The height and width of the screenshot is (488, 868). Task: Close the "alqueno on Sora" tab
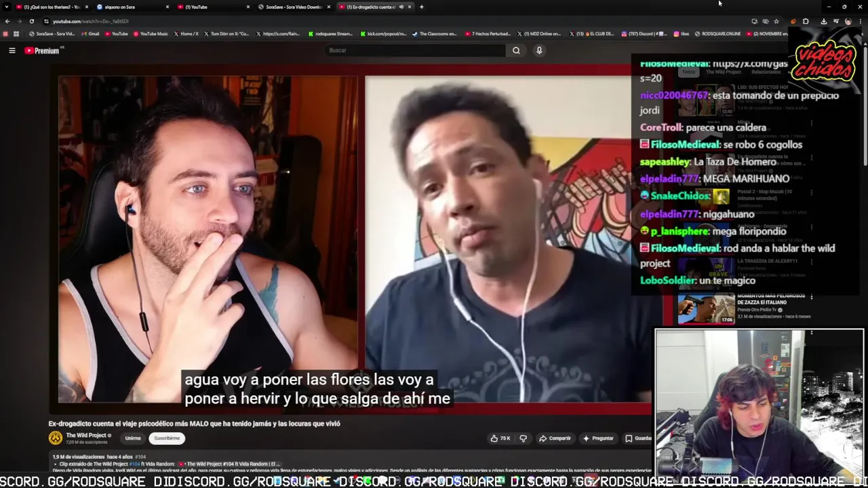pos(167,7)
